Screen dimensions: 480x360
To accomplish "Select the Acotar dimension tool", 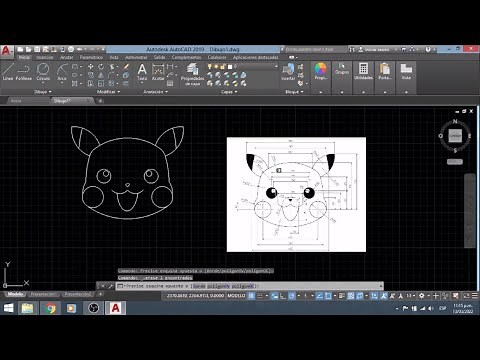I will click(x=158, y=72).
